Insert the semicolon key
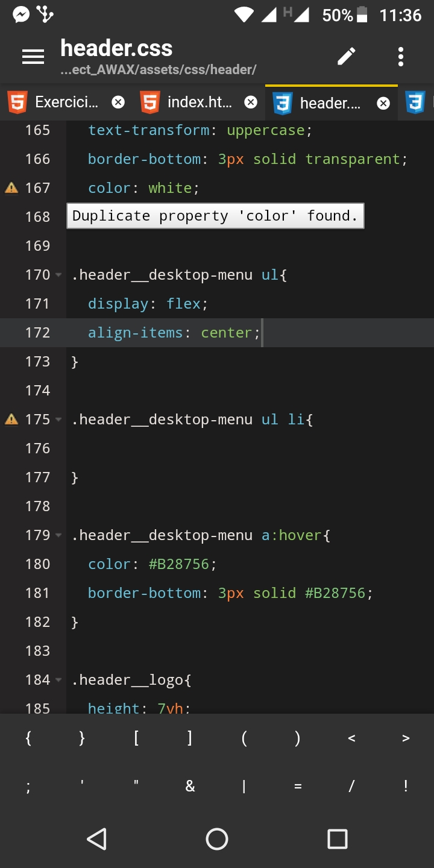This screenshot has width=434, height=868. [28, 786]
